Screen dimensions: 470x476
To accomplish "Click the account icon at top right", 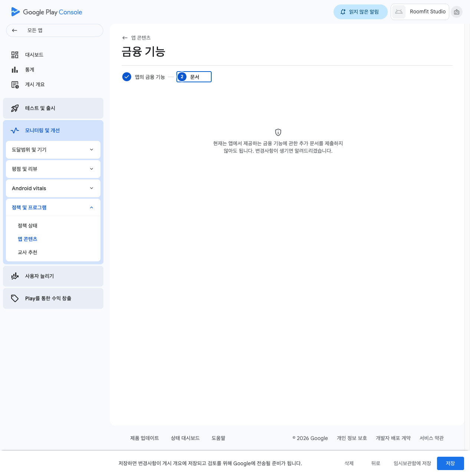I will click(x=457, y=12).
